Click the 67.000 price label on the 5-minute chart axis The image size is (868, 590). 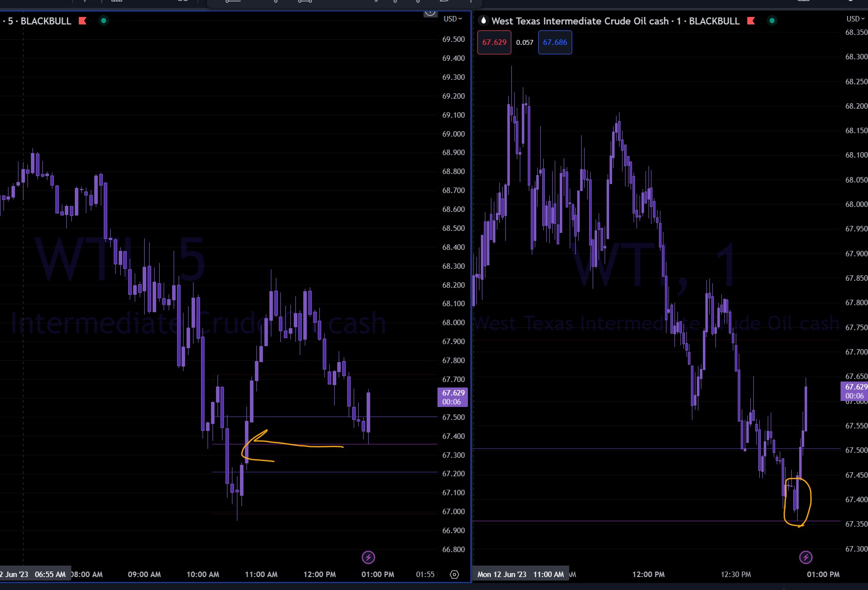pyautogui.click(x=453, y=512)
